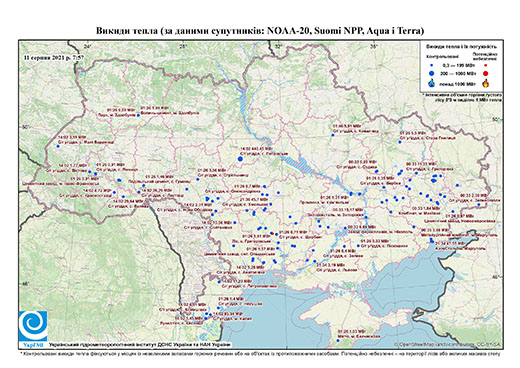Viewport: 520px width, 368px height.
Task: Click the large red circle legend symbol
Action: (x=485, y=74)
